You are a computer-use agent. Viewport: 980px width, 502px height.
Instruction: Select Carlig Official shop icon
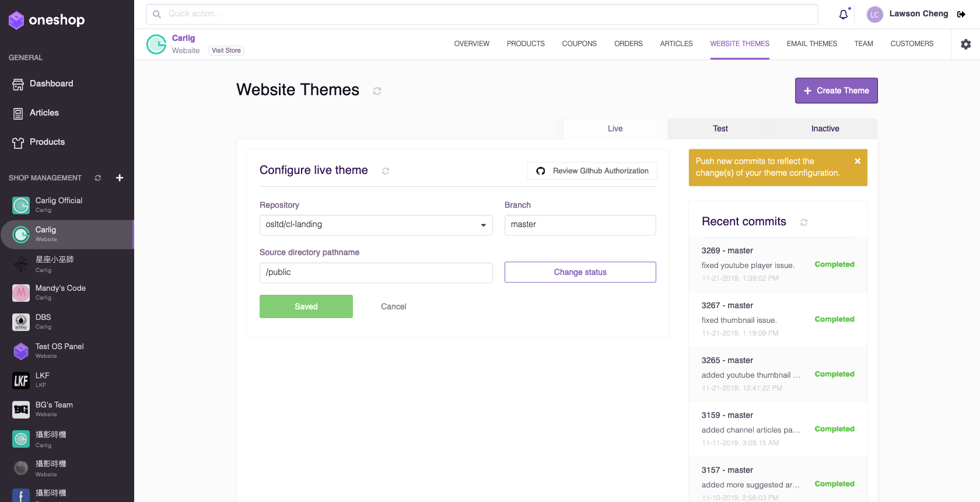(x=21, y=205)
